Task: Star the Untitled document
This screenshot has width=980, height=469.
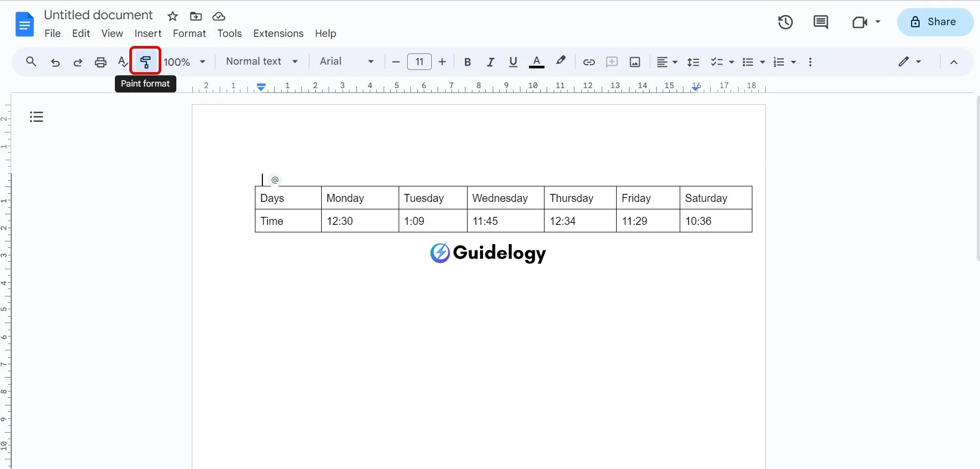Action: [173, 16]
